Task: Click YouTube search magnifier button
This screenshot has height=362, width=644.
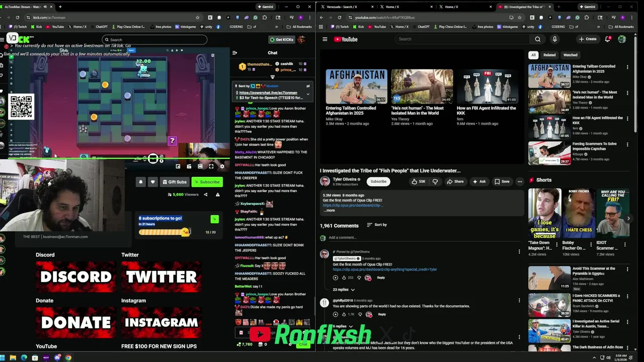Action: click(537, 39)
